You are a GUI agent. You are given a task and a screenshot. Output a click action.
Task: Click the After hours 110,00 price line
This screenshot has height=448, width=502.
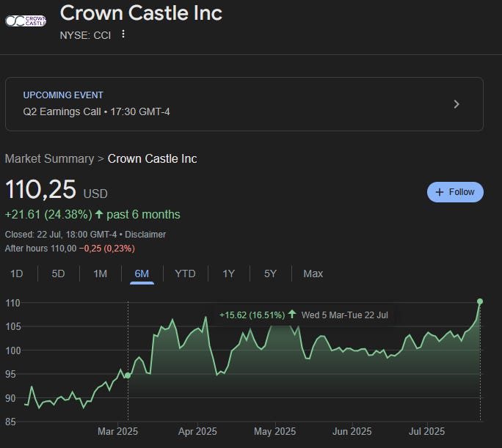[70, 249]
